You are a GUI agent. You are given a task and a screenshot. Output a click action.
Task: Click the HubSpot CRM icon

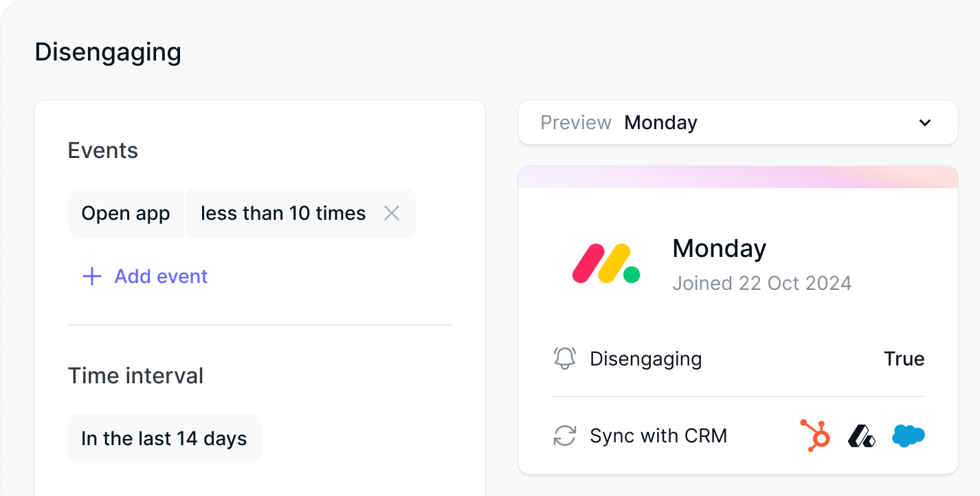(x=816, y=436)
